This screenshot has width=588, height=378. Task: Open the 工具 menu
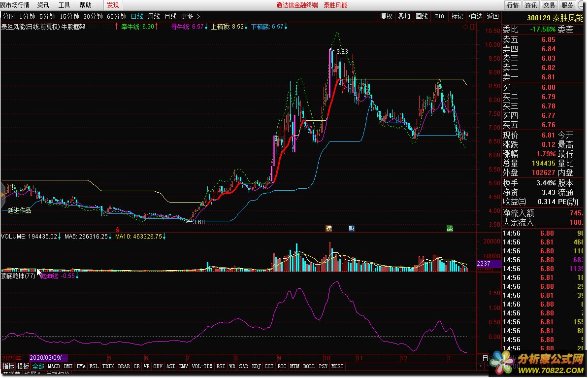click(x=64, y=5)
